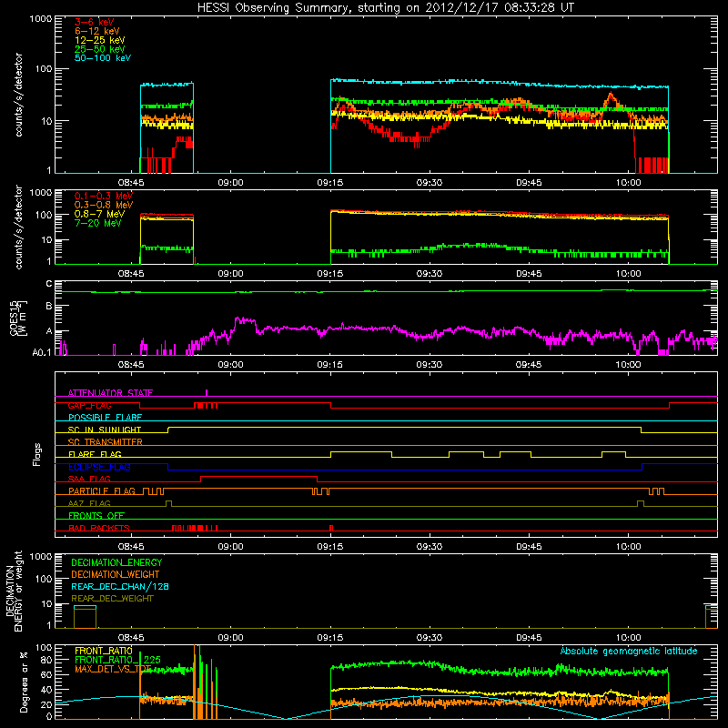Click the vertical Flags axis title
The height and width of the screenshot is (728, 728).
coord(37,454)
